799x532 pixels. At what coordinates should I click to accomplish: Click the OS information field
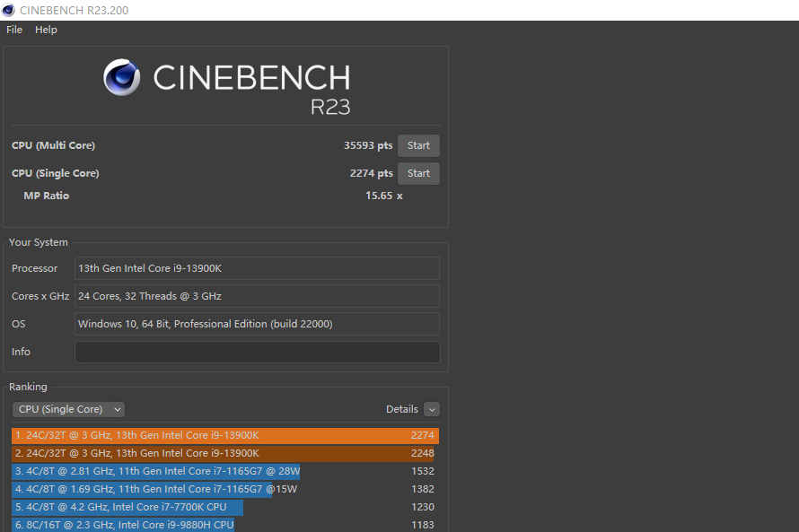point(257,324)
